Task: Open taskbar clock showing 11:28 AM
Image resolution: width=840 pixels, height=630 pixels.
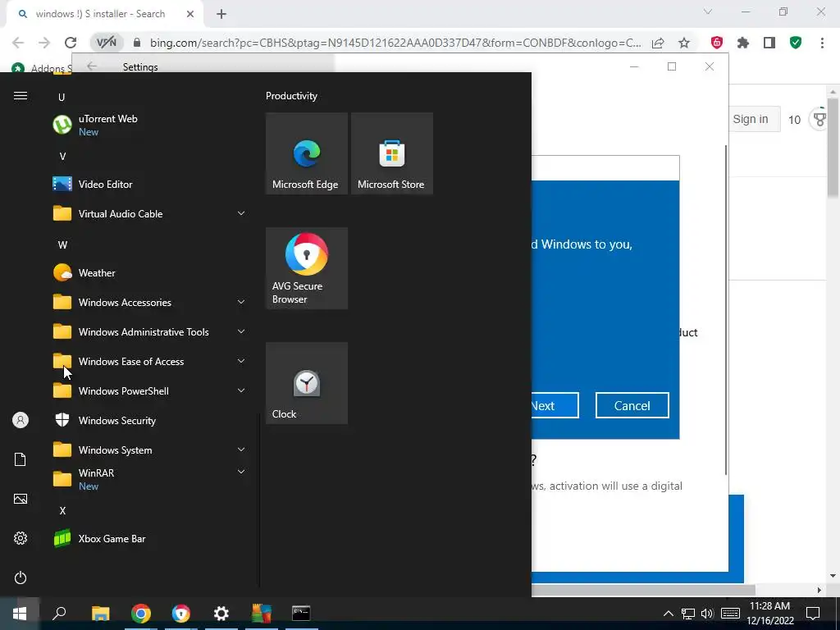Action: point(770,614)
